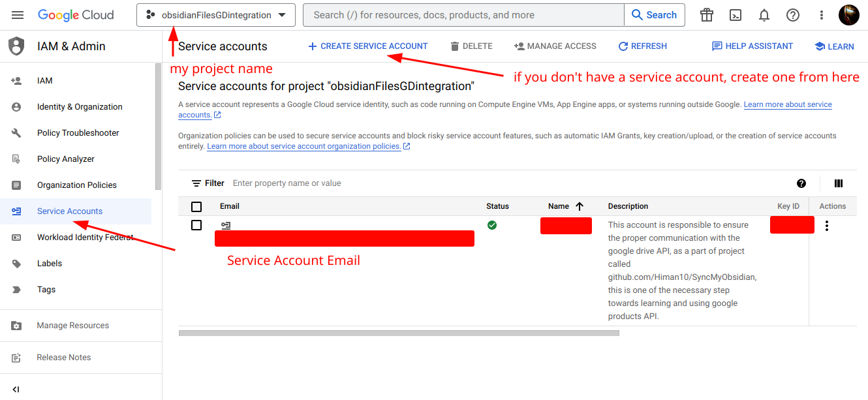Click the IAM & Admin shield icon

tap(16, 46)
